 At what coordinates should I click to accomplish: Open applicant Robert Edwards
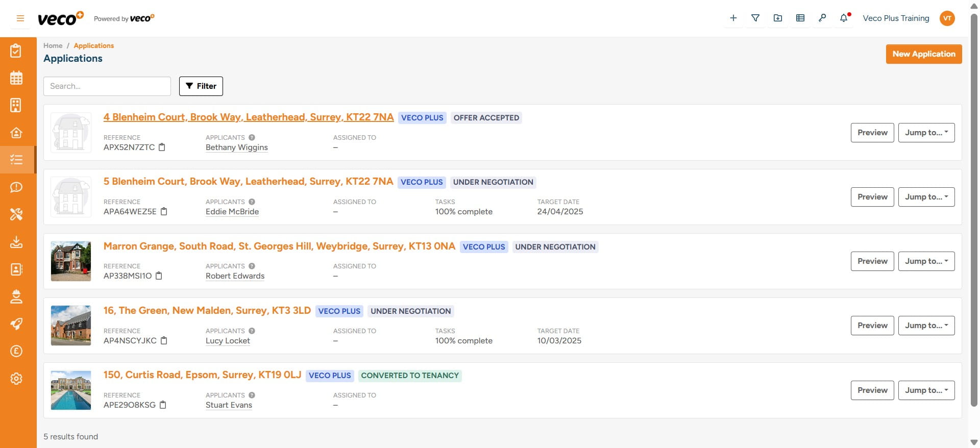[x=235, y=276]
